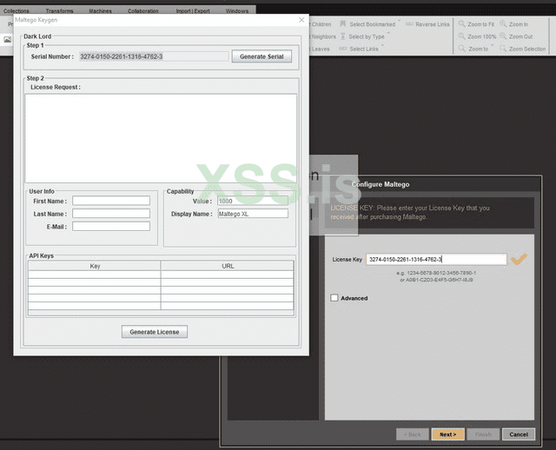Click the orange license key checkmark
This screenshot has width=556, height=450.
coord(519,259)
